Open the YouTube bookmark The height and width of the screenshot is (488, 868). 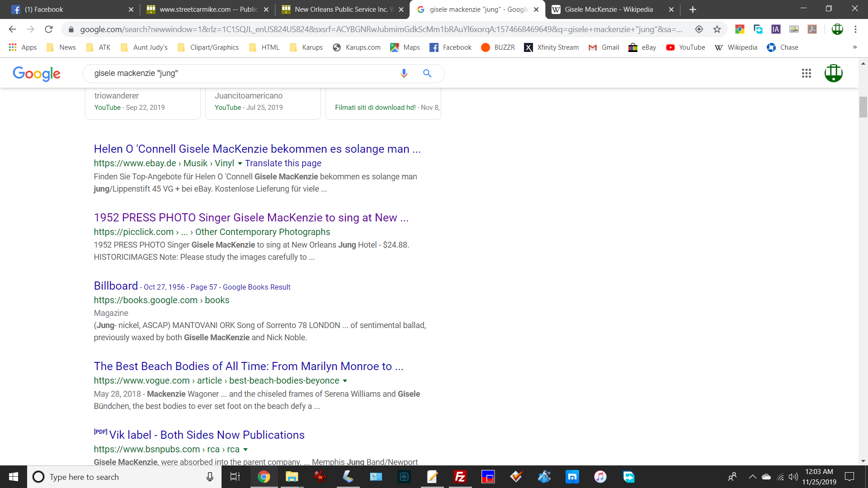click(685, 47)
